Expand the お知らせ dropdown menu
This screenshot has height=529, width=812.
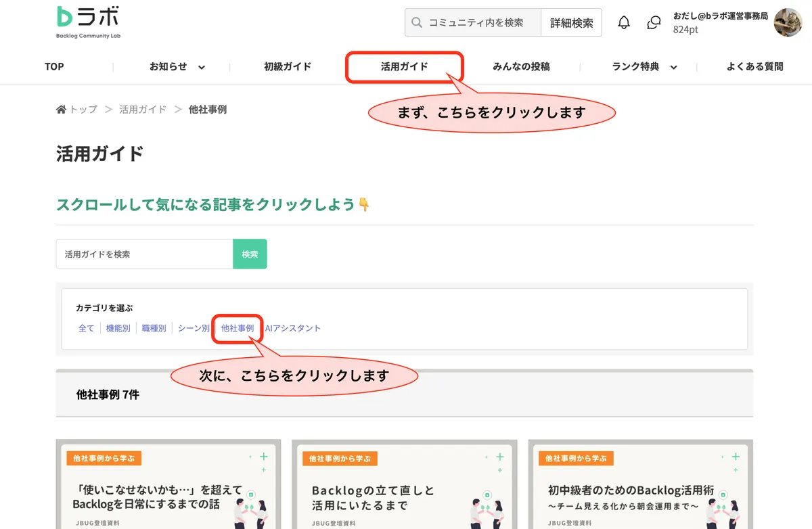[201, 67]
